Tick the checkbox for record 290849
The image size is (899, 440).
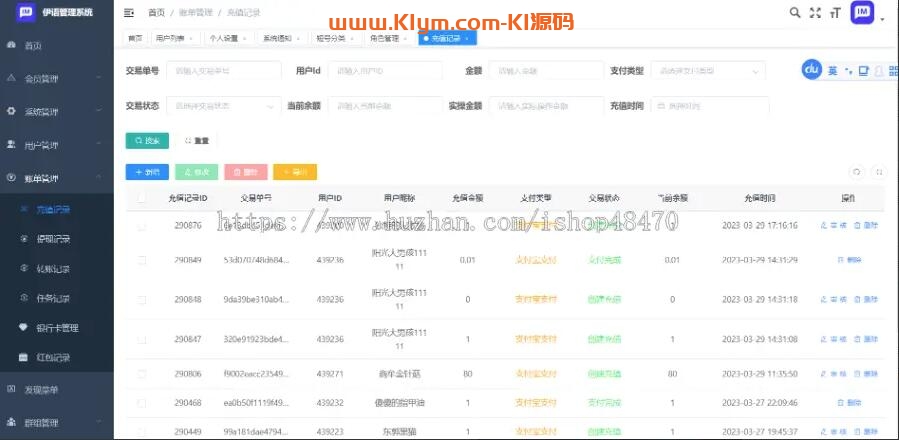tap(141, 260)
